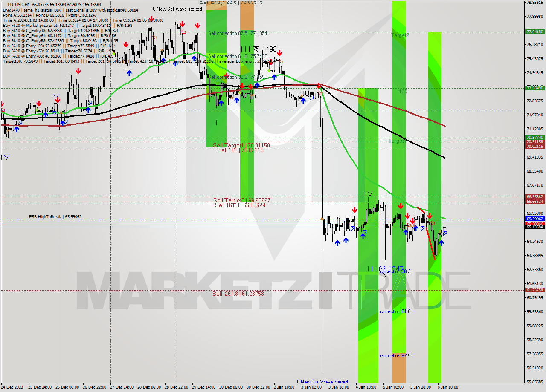Click axis price 72.83520

535,101
